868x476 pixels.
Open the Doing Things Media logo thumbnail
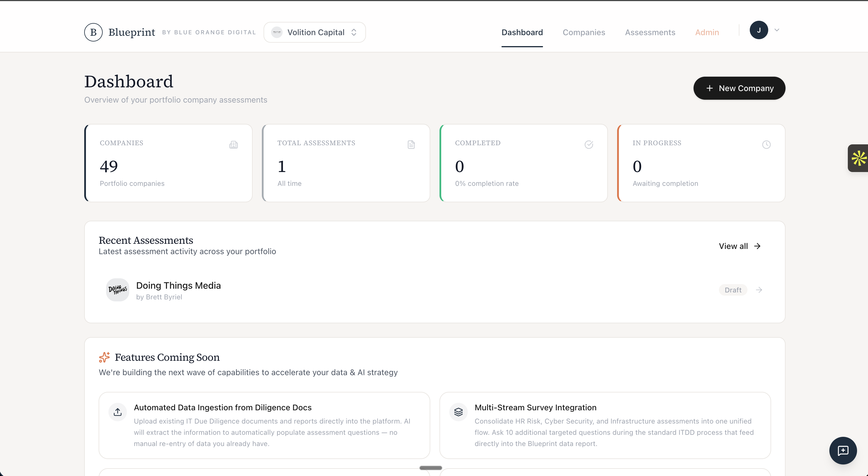coord(118,290)
